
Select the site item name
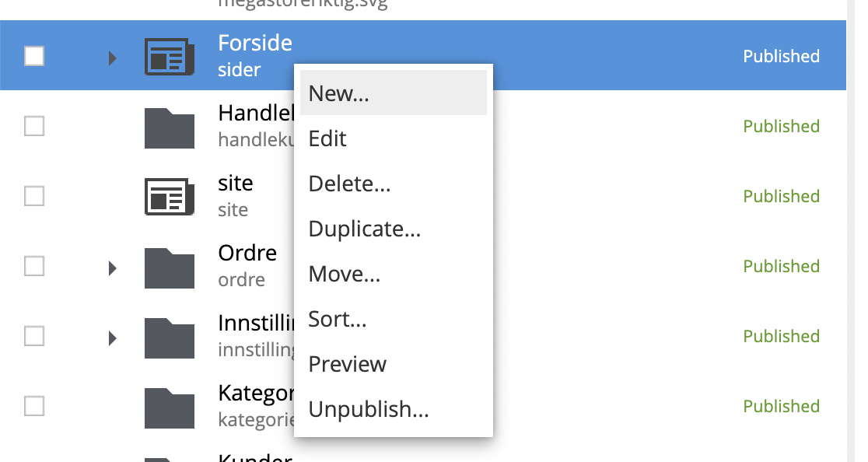coord(236,184)
